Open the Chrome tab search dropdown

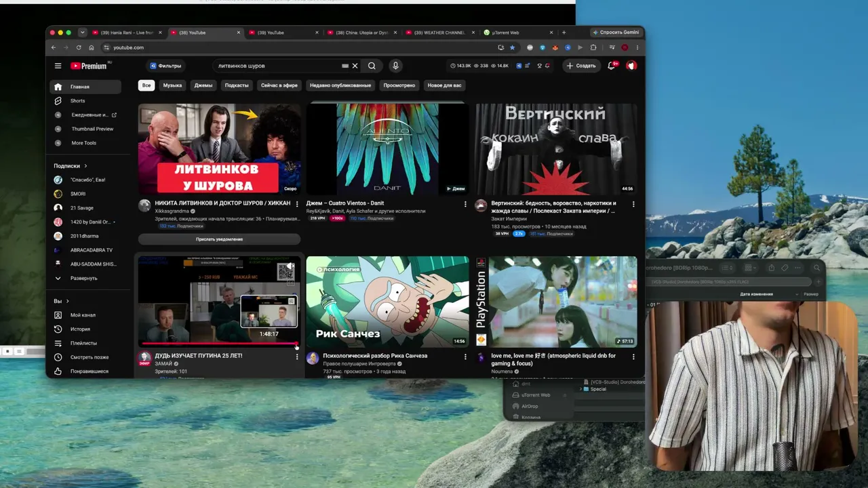pyautogui.click(x=82, y=33)
